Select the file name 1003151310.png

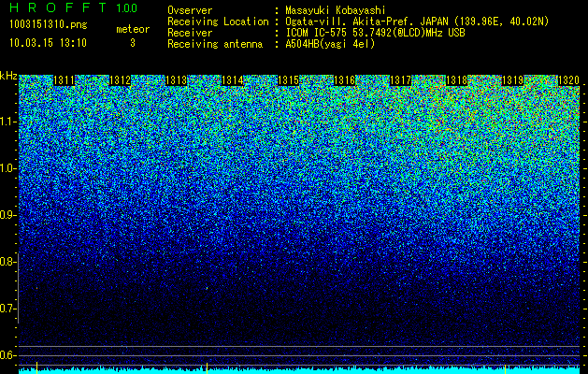click(48, 24)
